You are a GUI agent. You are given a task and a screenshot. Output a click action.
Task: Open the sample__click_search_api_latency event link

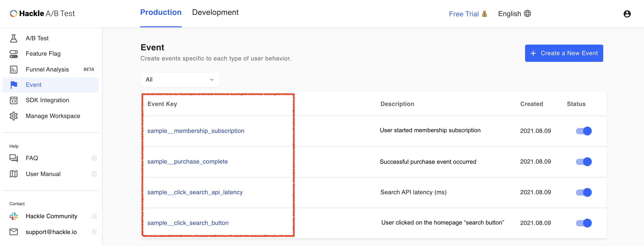tap(195, 192)
